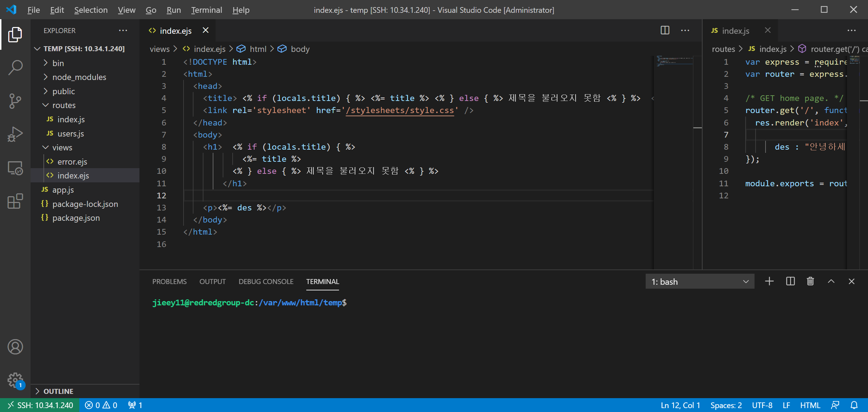
Task: Open the Extensions view
Action: pos(15,201)
